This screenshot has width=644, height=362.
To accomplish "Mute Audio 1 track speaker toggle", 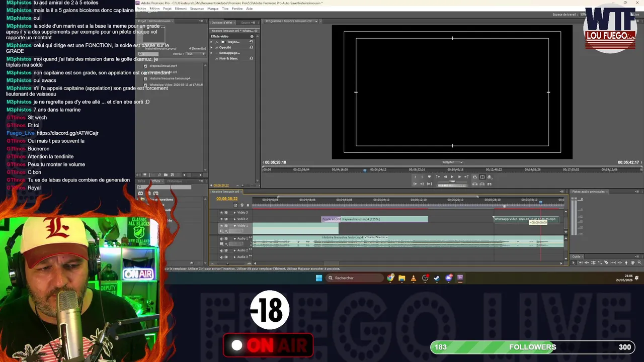I will pos(221,239).
